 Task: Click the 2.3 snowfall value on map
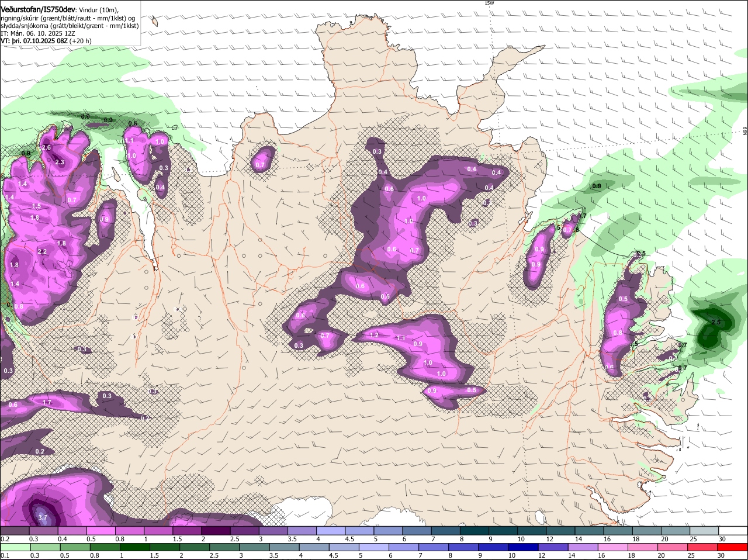[x=60, y=162]
